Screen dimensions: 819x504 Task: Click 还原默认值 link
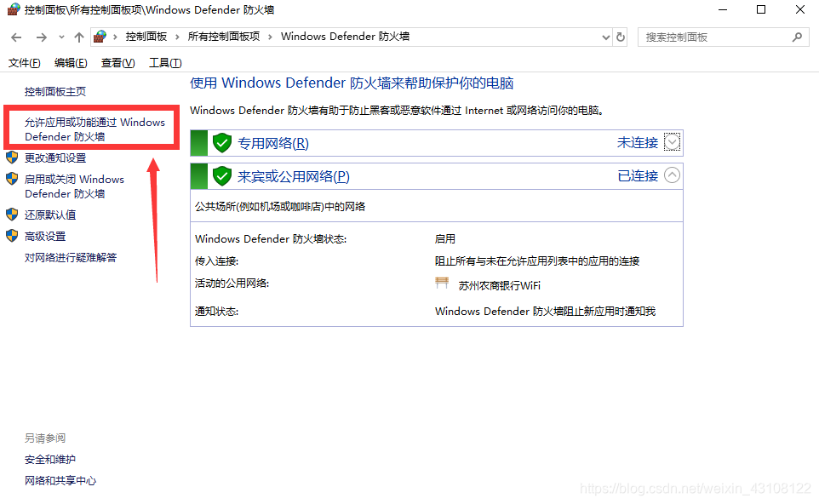click(x=50, y=215)
